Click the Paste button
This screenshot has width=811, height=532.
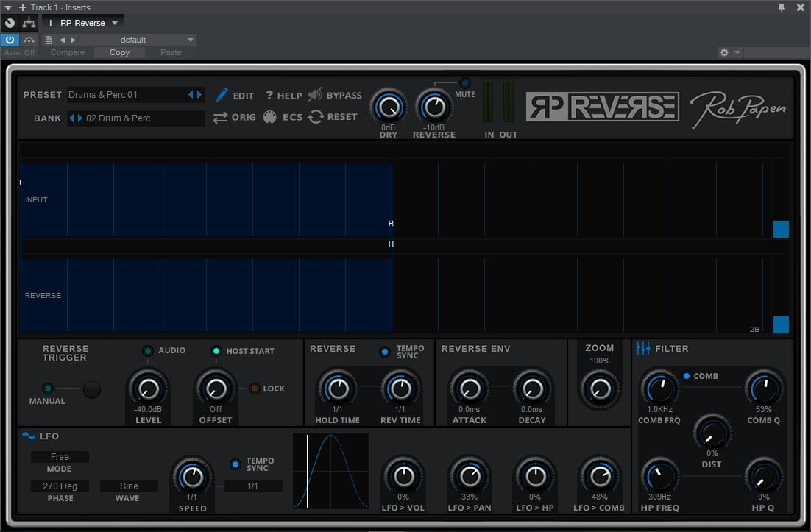(x=171, y=52)
